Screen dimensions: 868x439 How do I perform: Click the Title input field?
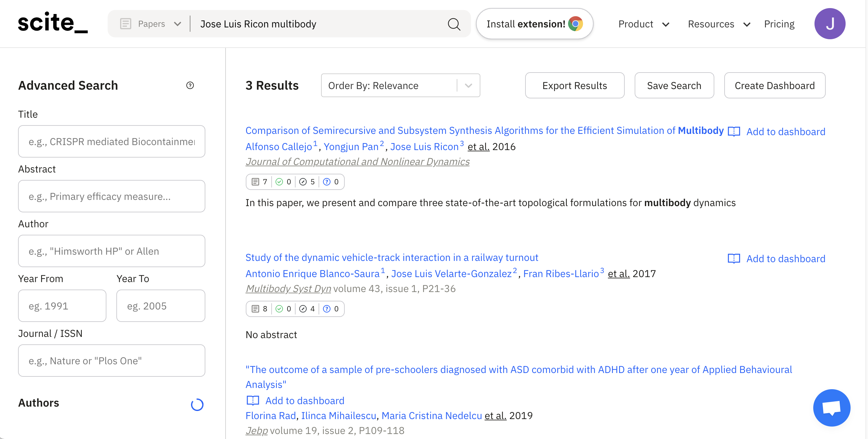(x=111, y=141)
